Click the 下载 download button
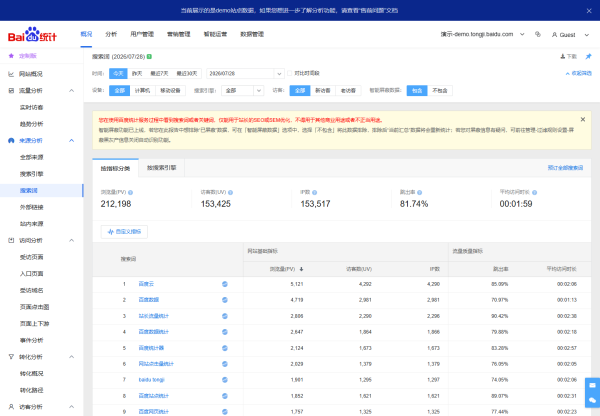 [569, 57]
